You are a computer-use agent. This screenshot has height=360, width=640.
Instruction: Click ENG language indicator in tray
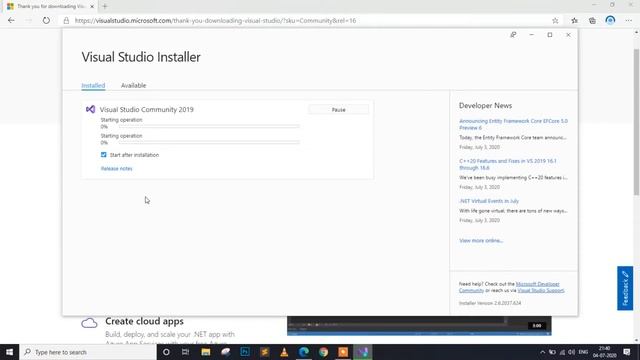pyautogui.click(x=583, y=352)
